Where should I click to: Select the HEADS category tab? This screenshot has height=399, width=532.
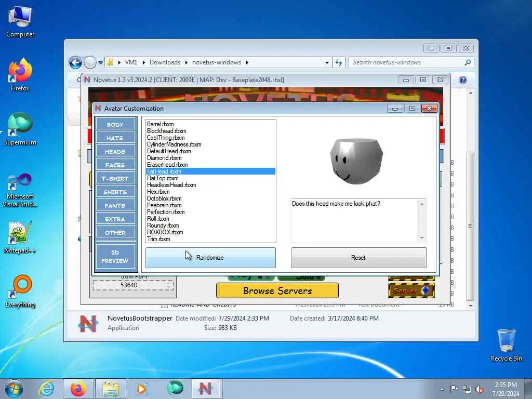coord(115,152)
